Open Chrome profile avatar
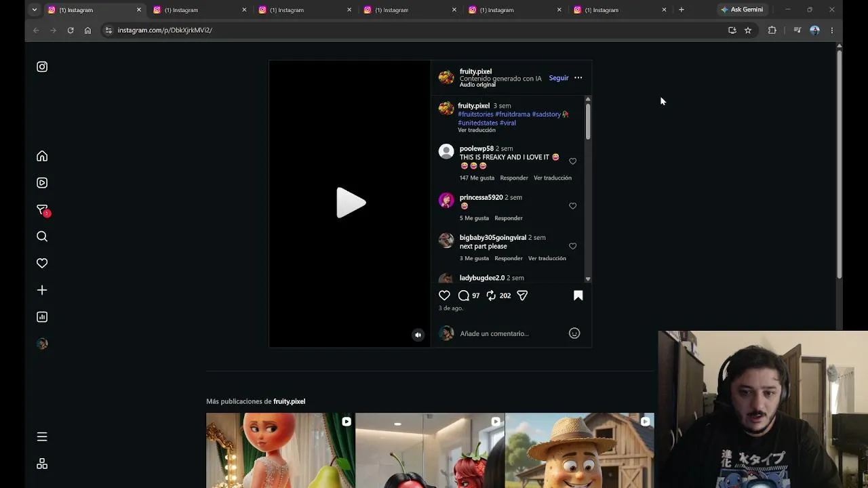Screen dimensions: 868x488 click(x=815, y=30)
